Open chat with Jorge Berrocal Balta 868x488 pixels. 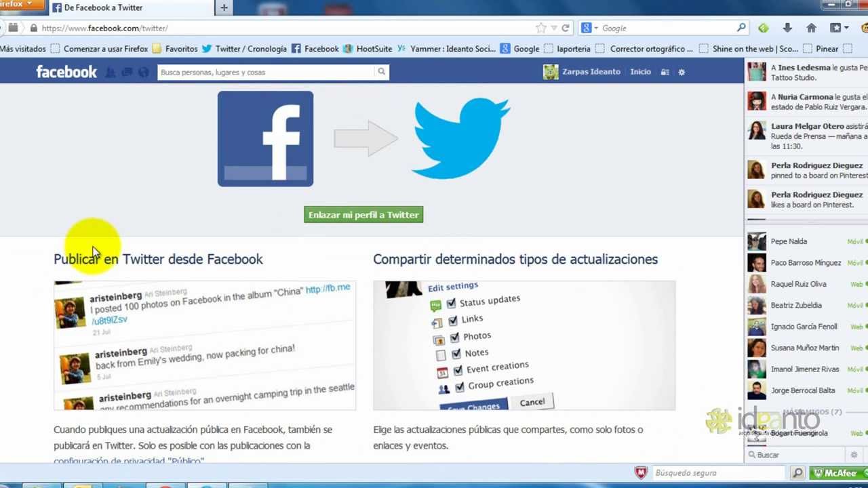806,390
